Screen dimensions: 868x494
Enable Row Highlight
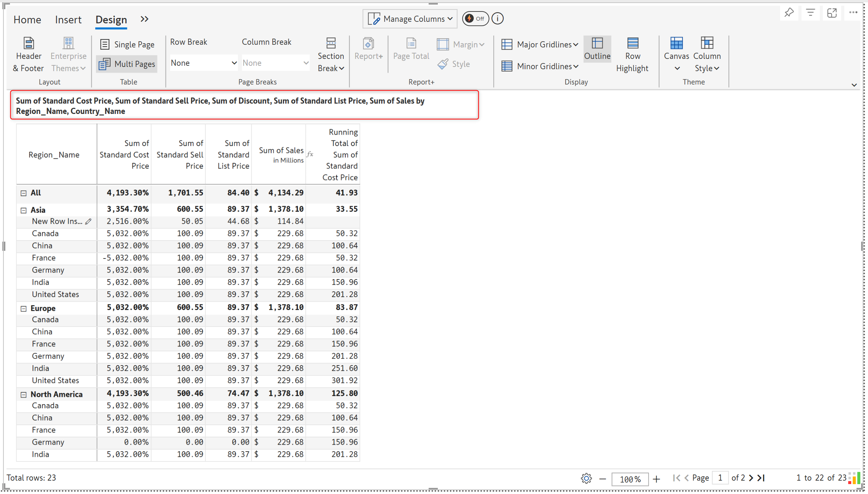[x=632, y=54]
